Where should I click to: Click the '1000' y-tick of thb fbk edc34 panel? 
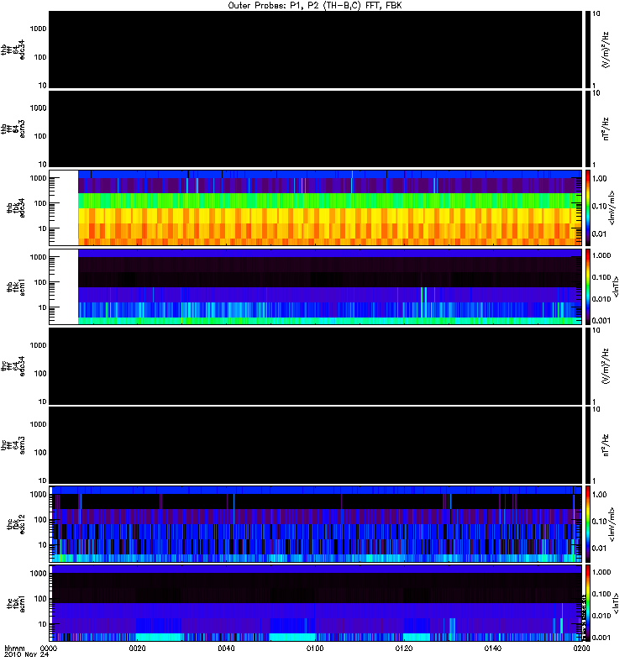tap(38, 178)
